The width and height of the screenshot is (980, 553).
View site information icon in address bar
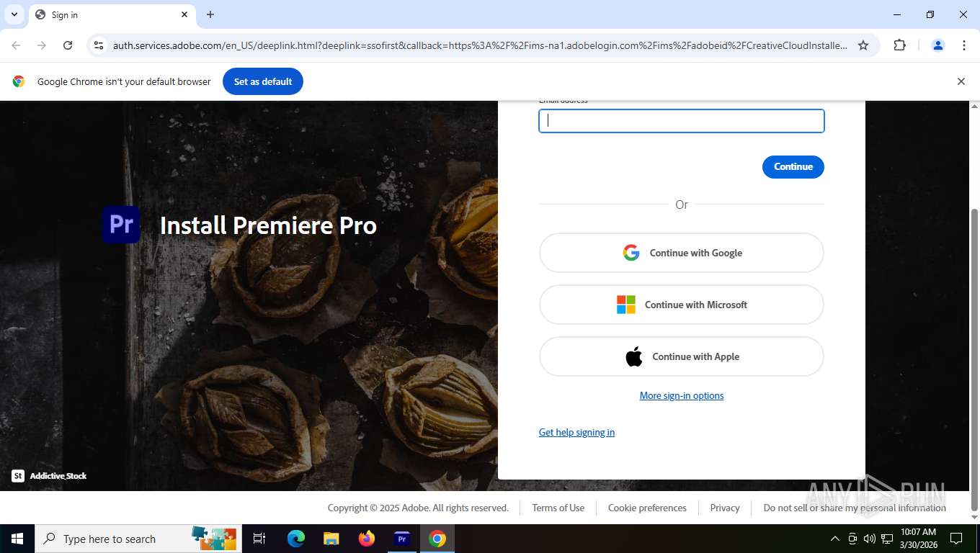(99, 45)
